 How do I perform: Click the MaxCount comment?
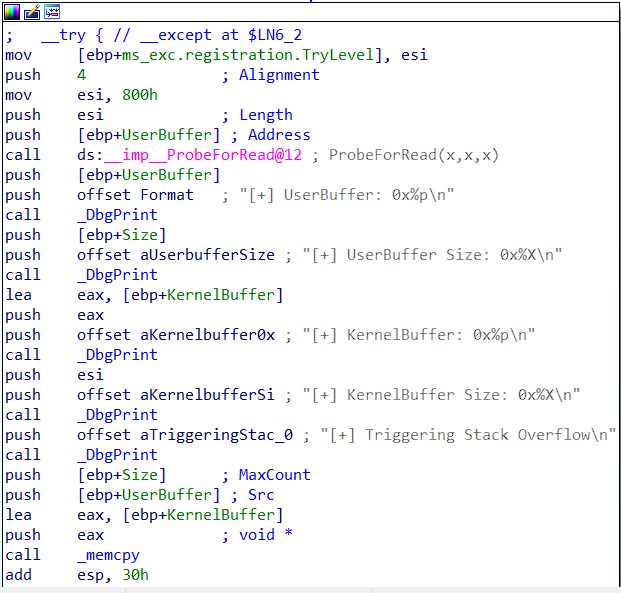click(274, 475)
